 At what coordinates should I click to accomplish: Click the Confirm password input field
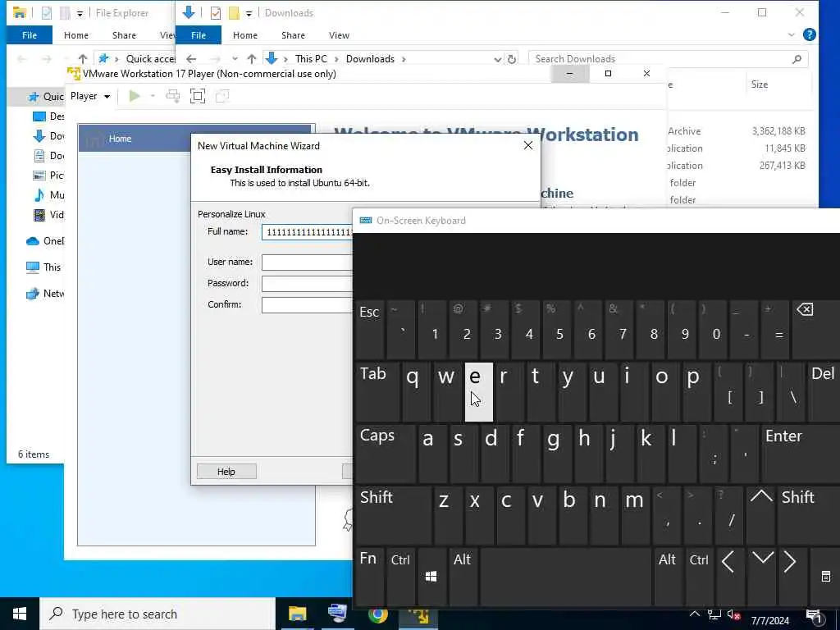pyautogui.click(x=307, y=305)
